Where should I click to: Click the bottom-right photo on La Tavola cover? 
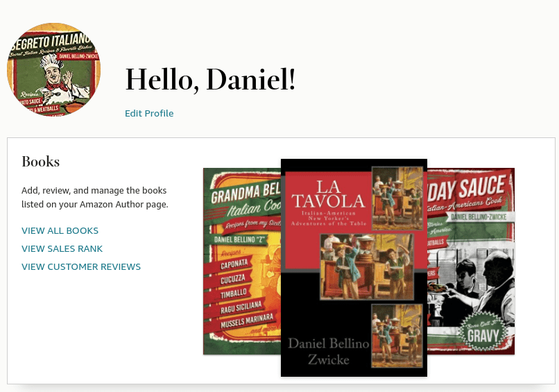[397, 336]
